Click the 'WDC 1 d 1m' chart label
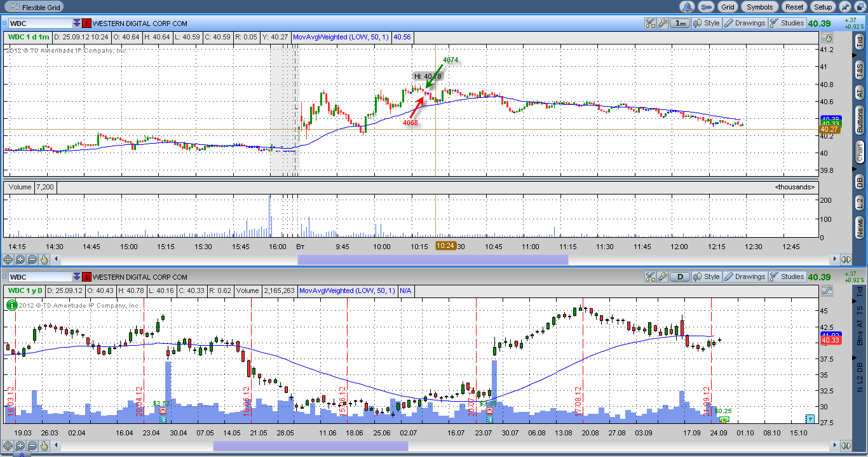 pos(29,37)
